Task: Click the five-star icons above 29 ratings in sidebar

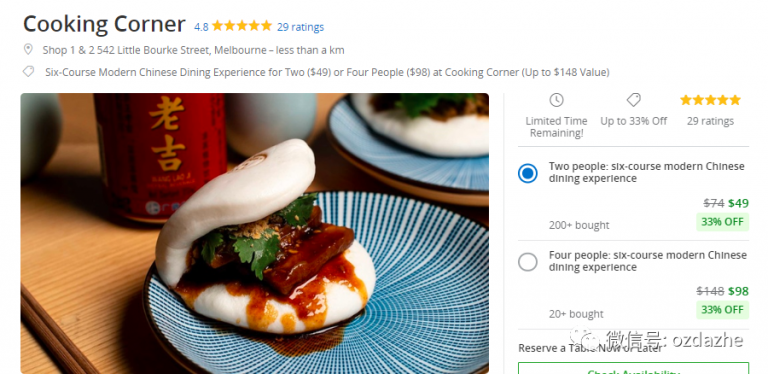Action: click(x=710, y=100)
